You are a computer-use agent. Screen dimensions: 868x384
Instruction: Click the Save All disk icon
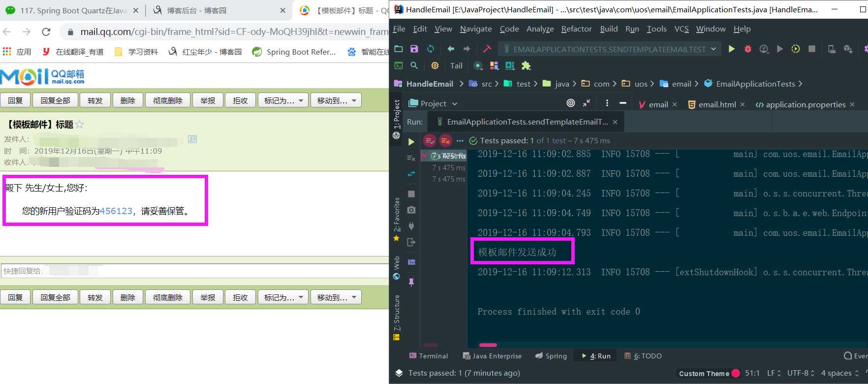coord(414,49)
